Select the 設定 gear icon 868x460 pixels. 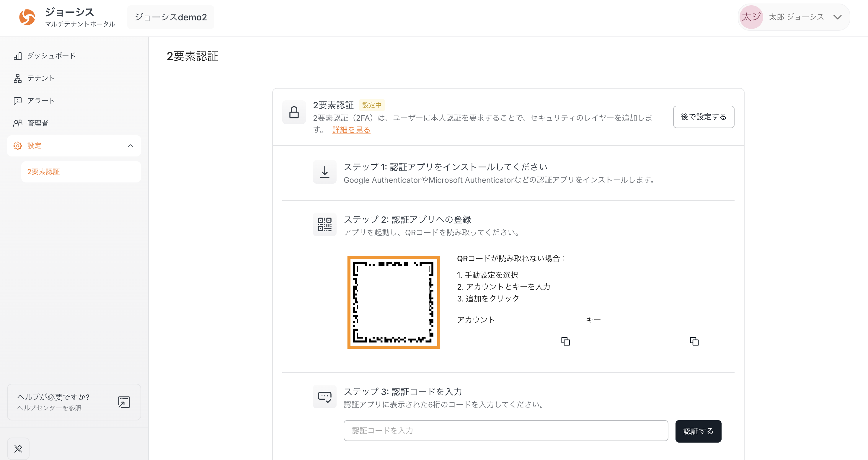click(x=17, y=146)
